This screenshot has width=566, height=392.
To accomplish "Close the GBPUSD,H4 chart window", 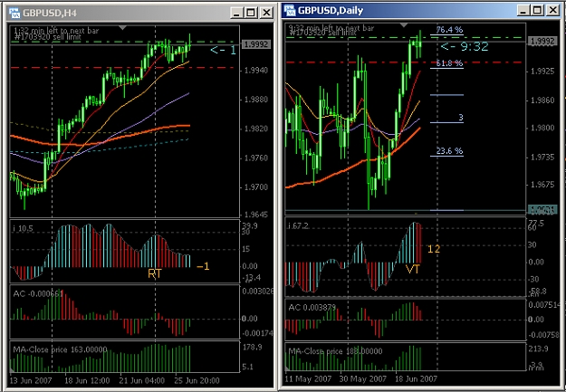I will [x=266, y=14].
